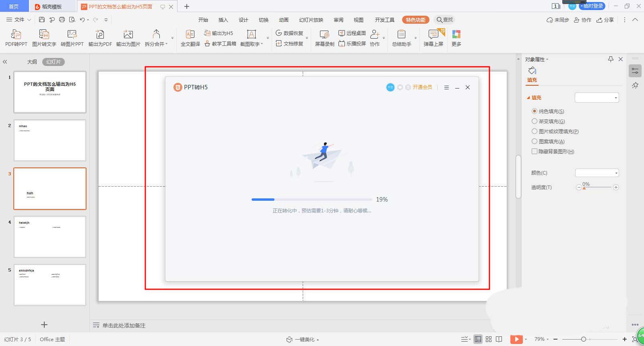Viewport: 644px width, 346px height.
Task: Switch slide panel to 幻灯片 view
Action: pyautogui.click(x=54, y=62)
